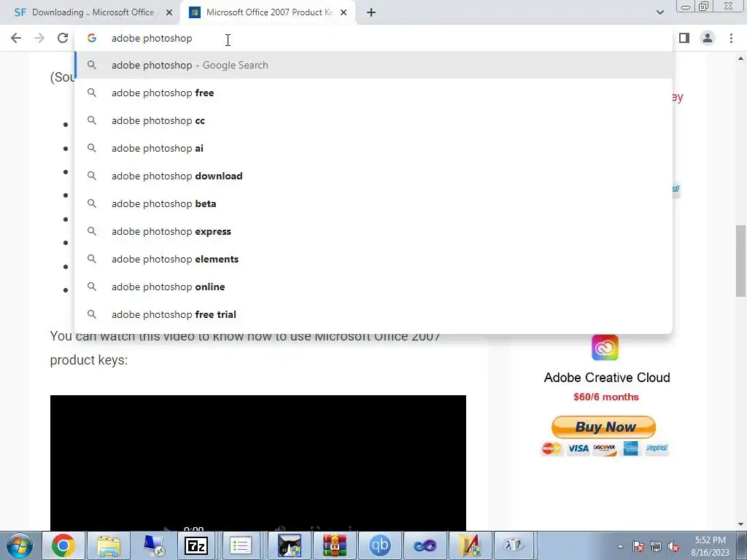Open the 7-Zip taskbar icon
This screenshot has height=560, width=747.
tap(196, 545)
